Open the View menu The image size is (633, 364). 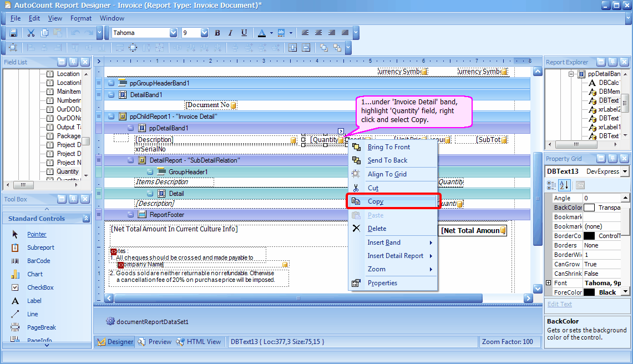(55, 18)
